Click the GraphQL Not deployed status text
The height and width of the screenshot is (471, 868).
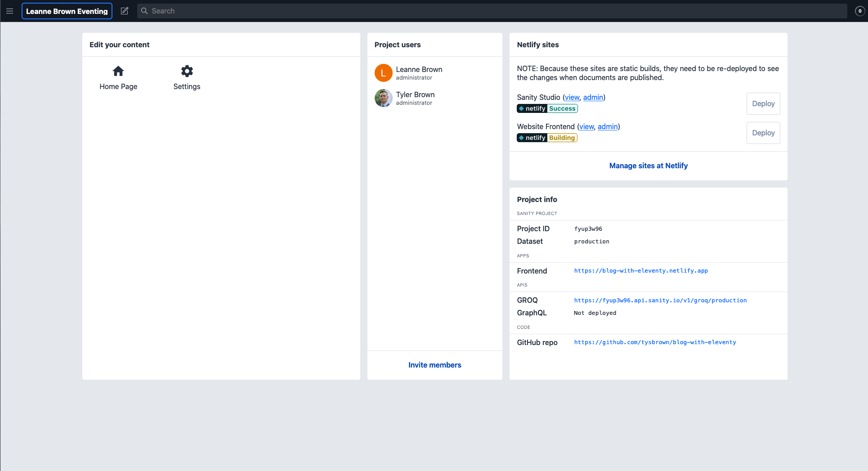(595, 313)
